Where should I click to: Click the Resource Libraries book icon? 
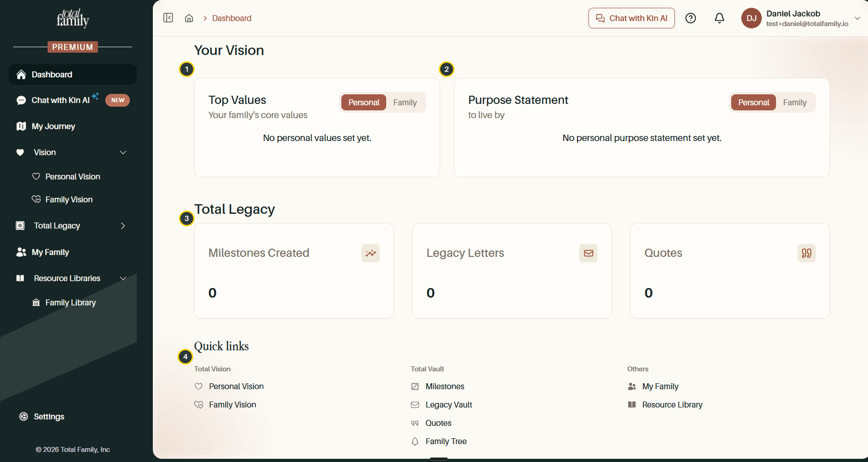(20, 278)
